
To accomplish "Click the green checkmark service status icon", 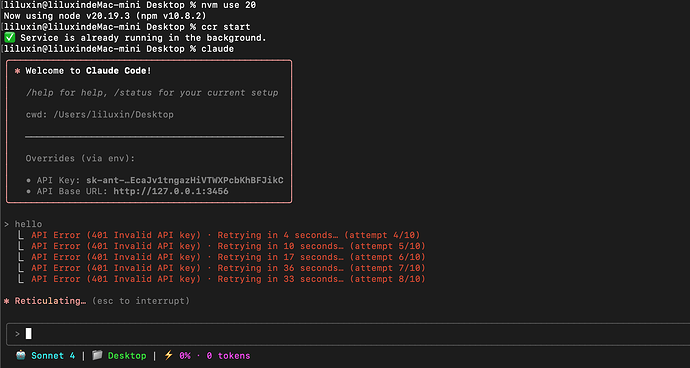I will 9,38.
